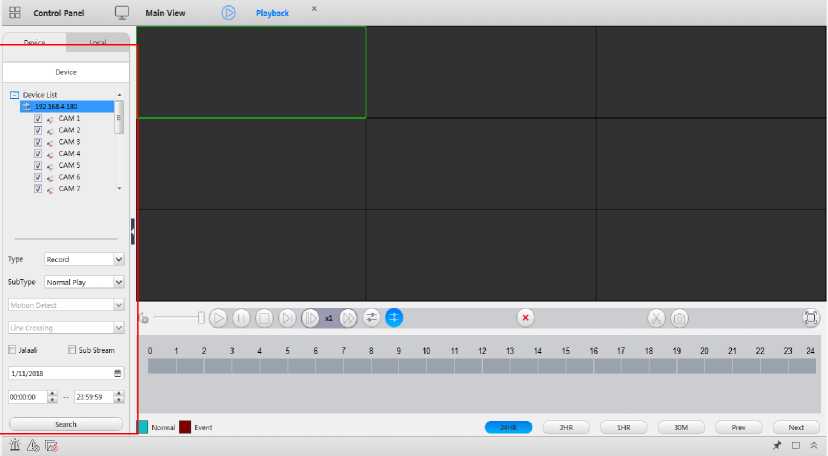This screenshot has width=828, height=456.
Task: Click the red X stop-all icon
Action: [x=526, y=318]
